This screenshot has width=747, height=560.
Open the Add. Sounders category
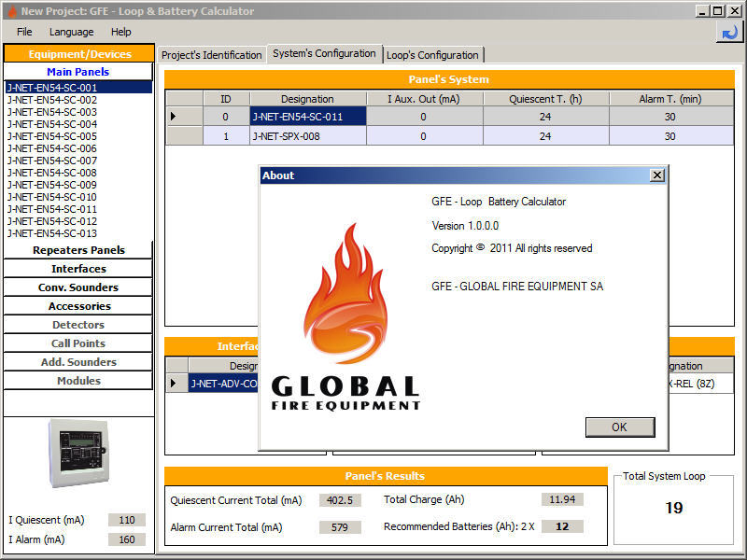[78, 362]
